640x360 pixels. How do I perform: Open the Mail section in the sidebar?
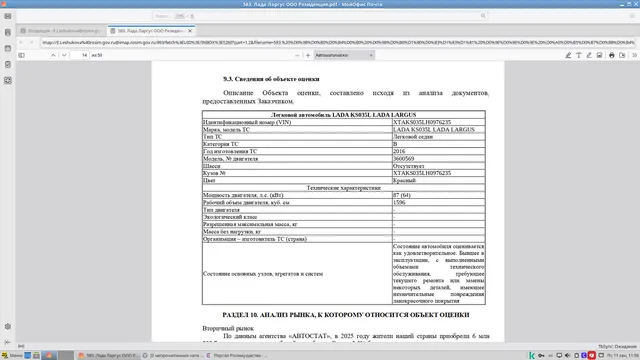click(8, 16)
